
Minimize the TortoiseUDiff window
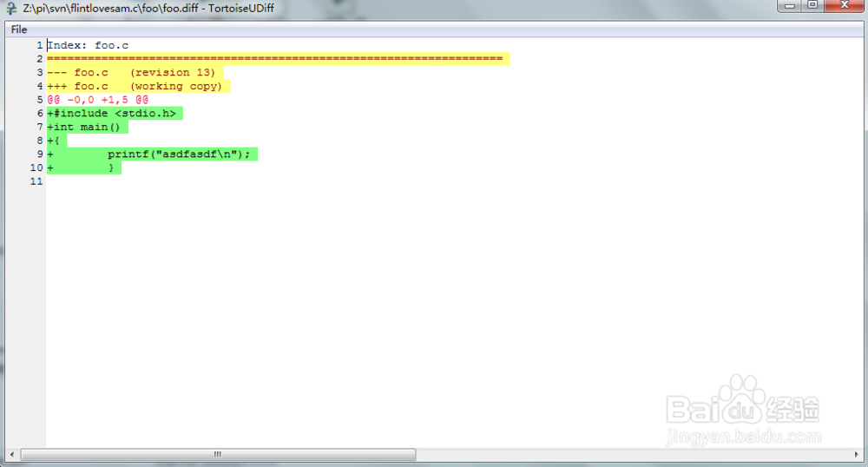click(789, 5)
